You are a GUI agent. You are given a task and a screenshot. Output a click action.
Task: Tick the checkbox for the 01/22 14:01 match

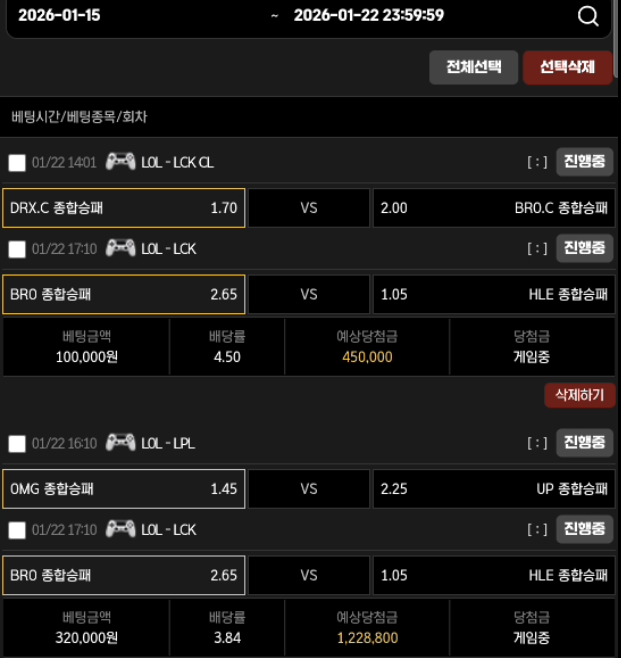click(x=17, y=162)
